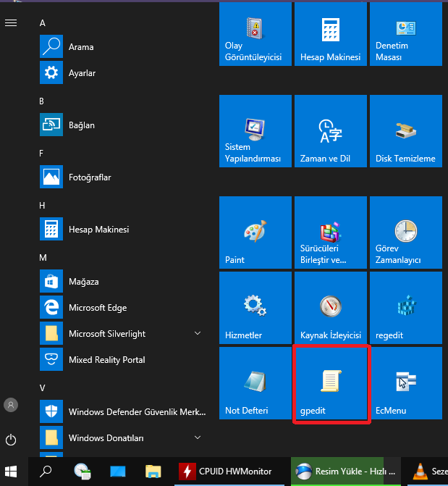The height and width of the screenshot is (486, 448).
Task: Launch the Paint tile
Action: (x=255, y=232)
